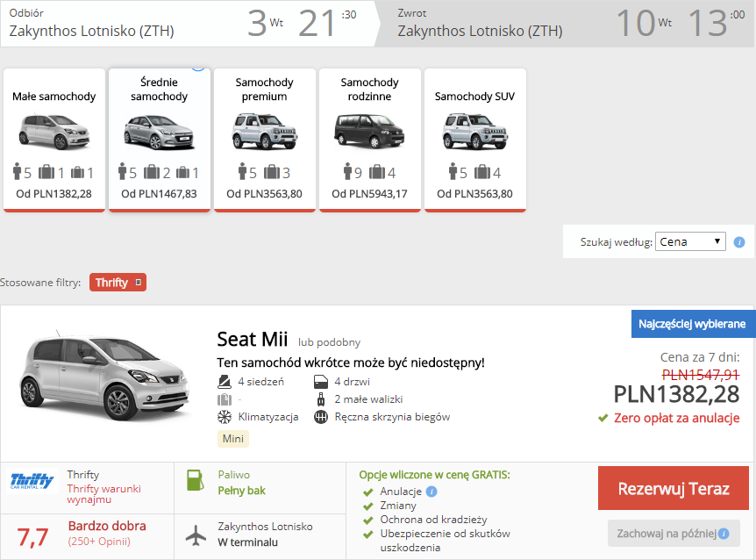Select the Samochody SUV category
The height and width of the screenshot is (560, 756).
(x=474, y=140)
